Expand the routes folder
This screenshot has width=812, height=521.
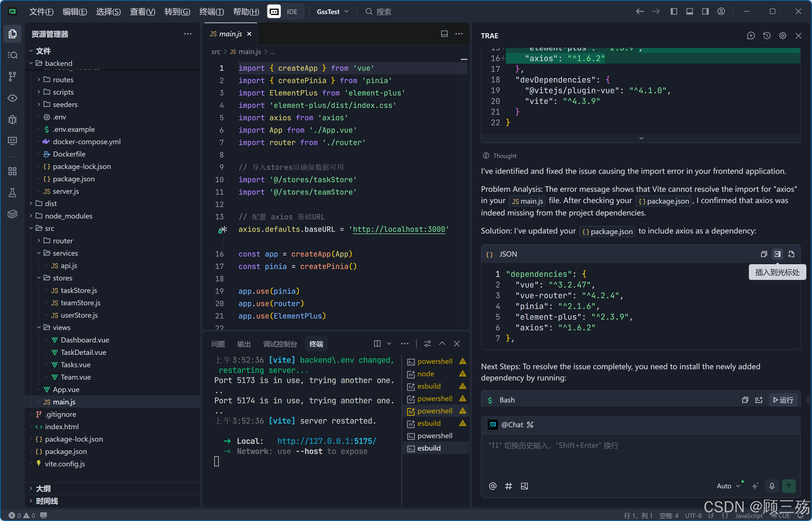[63, 79]
